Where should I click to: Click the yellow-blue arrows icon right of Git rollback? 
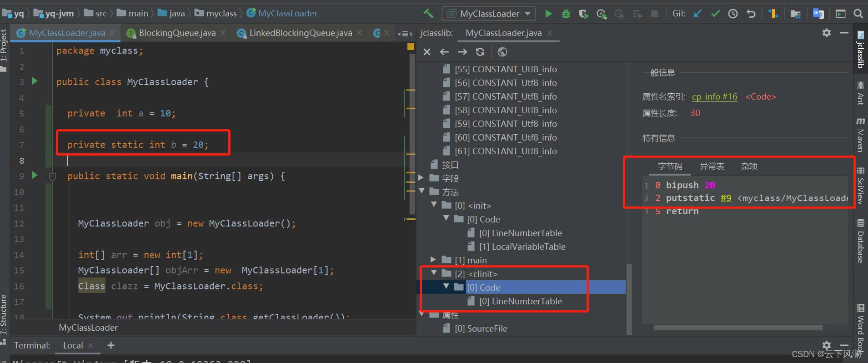773,14
